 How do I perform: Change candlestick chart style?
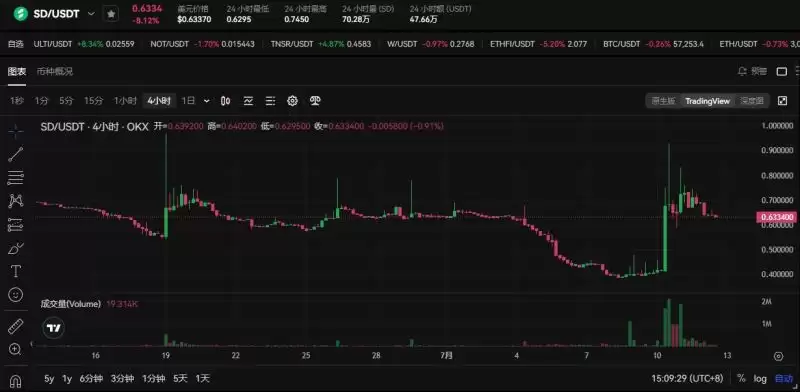[226, 101]
